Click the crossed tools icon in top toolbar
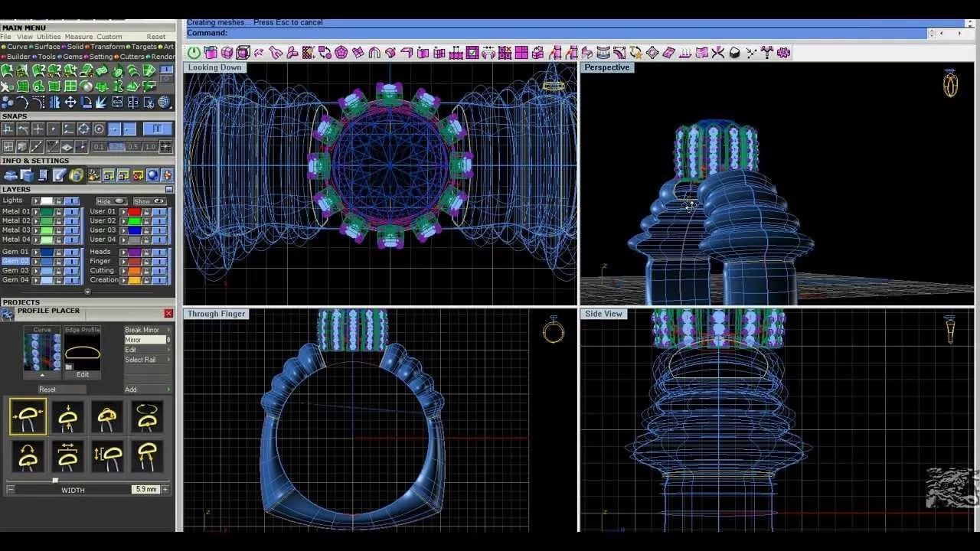The height and width of the screenshot is (551, 980). coord(717,53)
